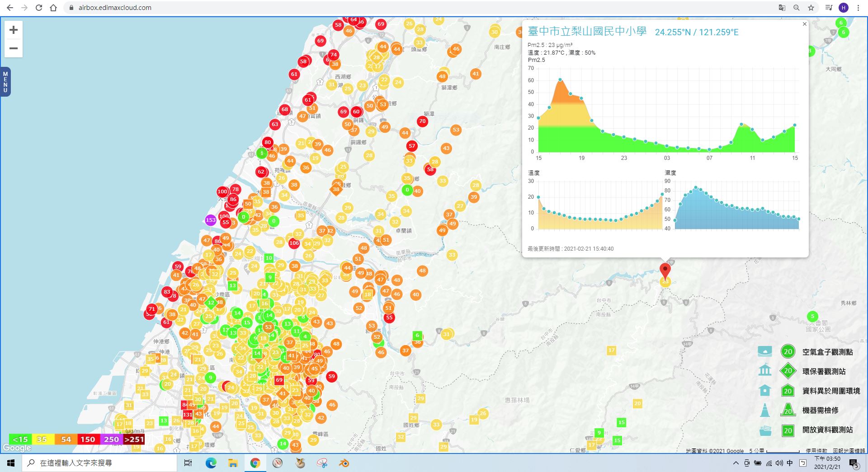Open the Chrome three-dot menu
Screen dimensions: 868x472
(x=858, y=8)
